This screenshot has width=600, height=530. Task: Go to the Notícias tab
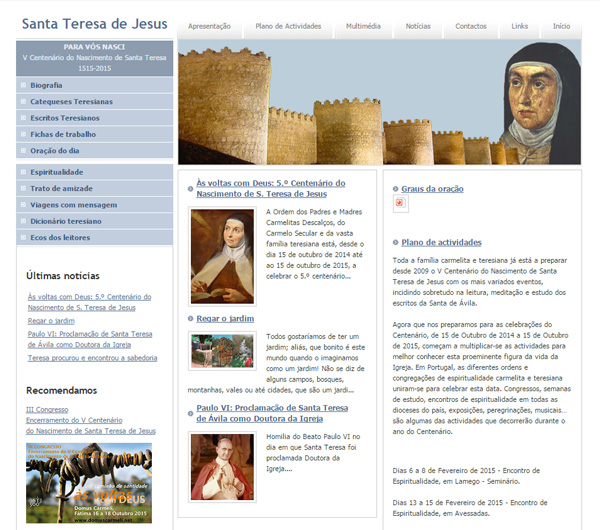[x=418, y=26]
